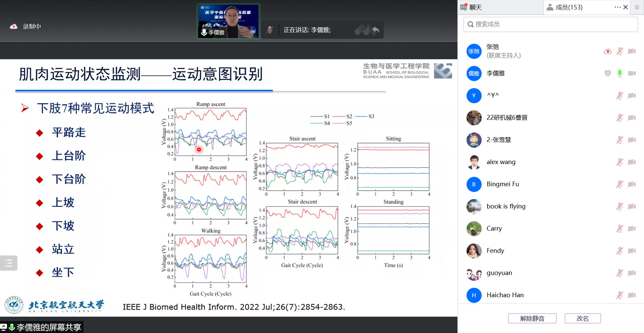The image size is (644, 333).
Task: Toggle the muted microphone in the speaker bar
Action: [x=270, y=30]
